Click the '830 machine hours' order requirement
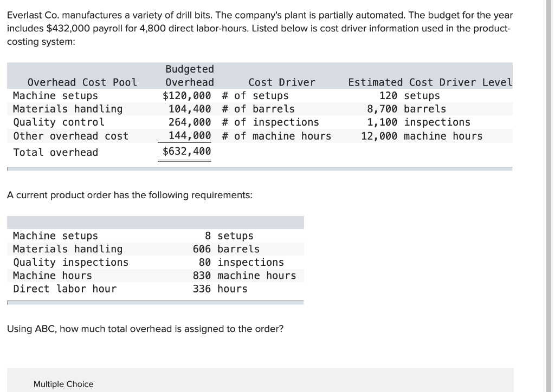Viewport: 555px width, 392px height. 244,276
